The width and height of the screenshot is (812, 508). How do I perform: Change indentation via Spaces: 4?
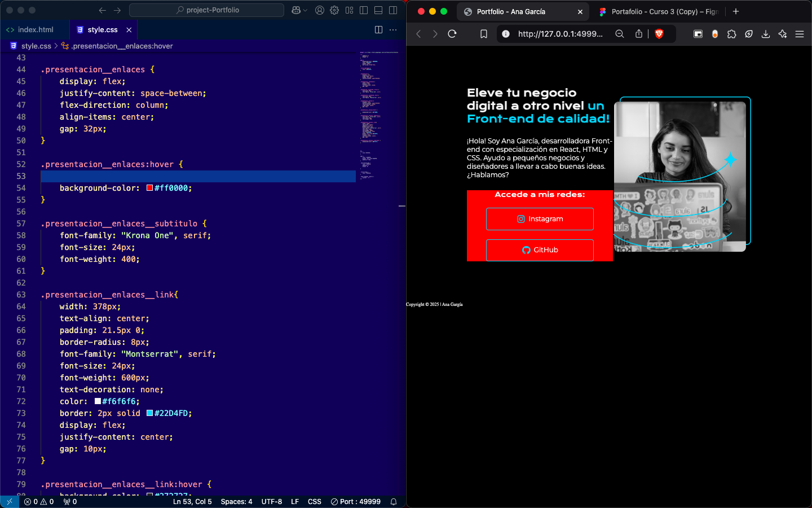tap(236, 501)
